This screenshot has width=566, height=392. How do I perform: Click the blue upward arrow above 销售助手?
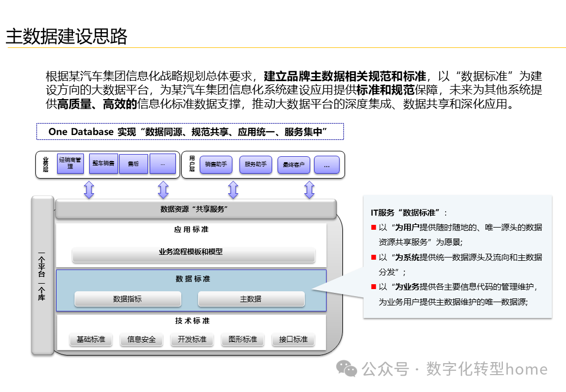point(233,189)
